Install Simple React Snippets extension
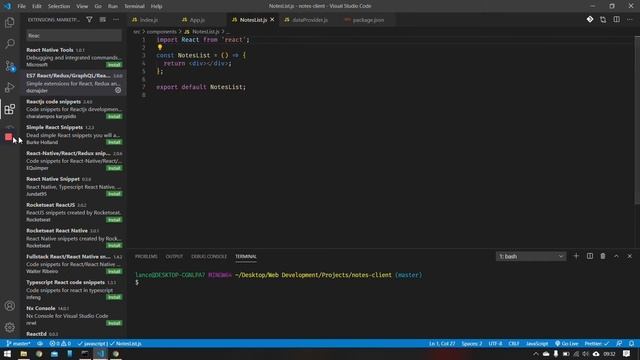This screenshot has width=640, height=360. [114, 142]
